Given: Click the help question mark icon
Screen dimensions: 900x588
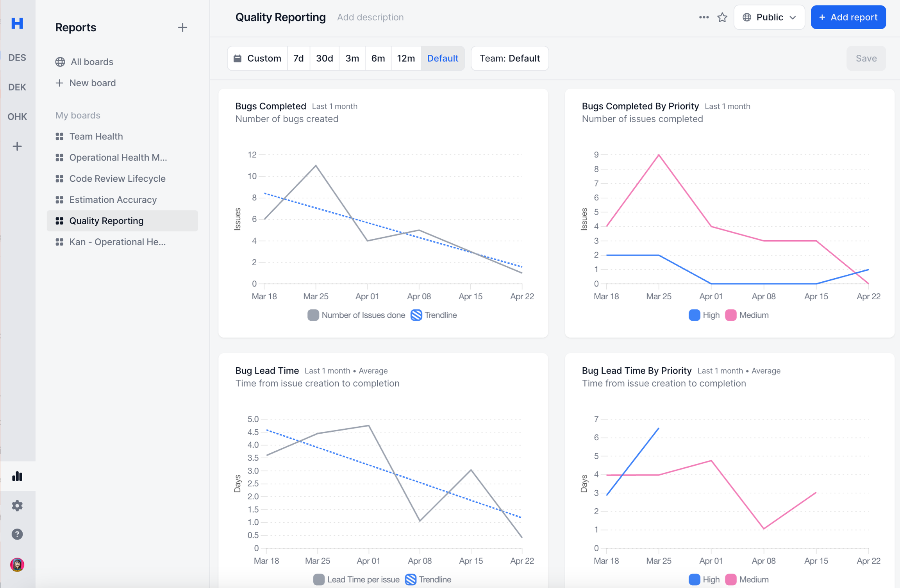Looking at the screenshot, I should coord(17,534).
